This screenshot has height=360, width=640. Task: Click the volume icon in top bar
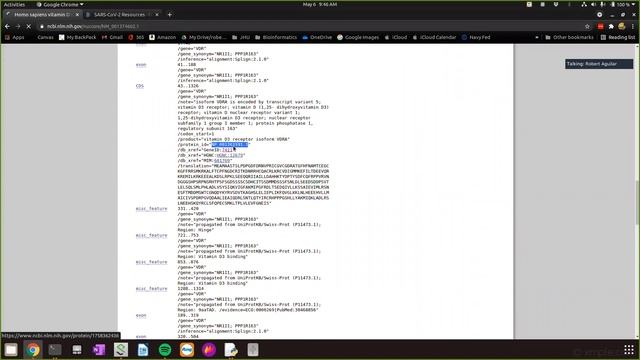(594, 4)
